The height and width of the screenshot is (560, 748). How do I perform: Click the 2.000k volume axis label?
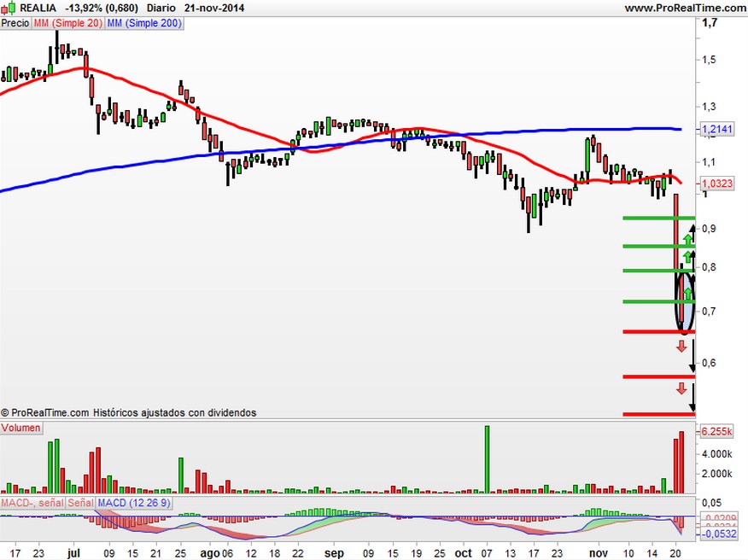[716, 474]
